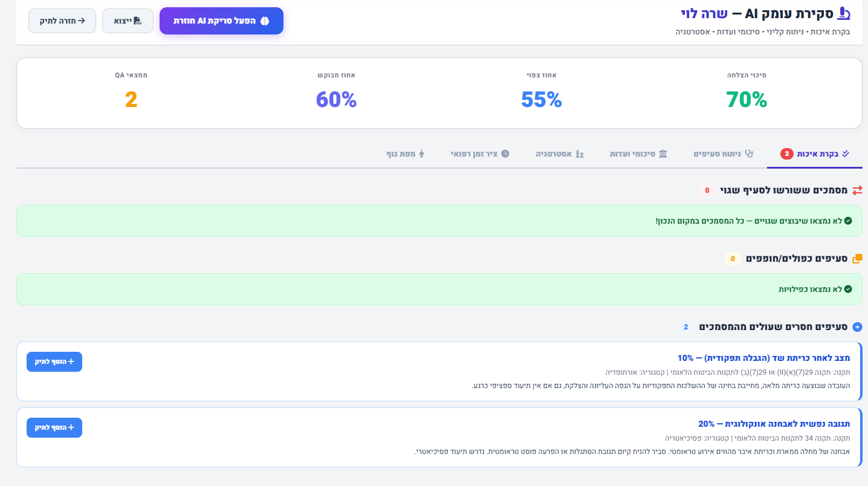
Task: Click the microscope icon beside the page title
Action: 843,13
